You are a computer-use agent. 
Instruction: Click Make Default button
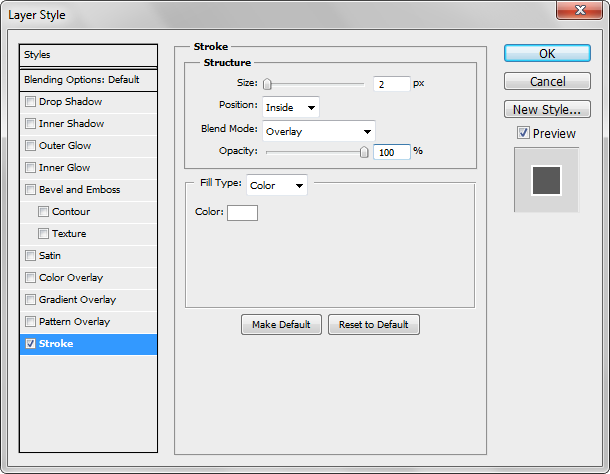(x=281, y=325)
